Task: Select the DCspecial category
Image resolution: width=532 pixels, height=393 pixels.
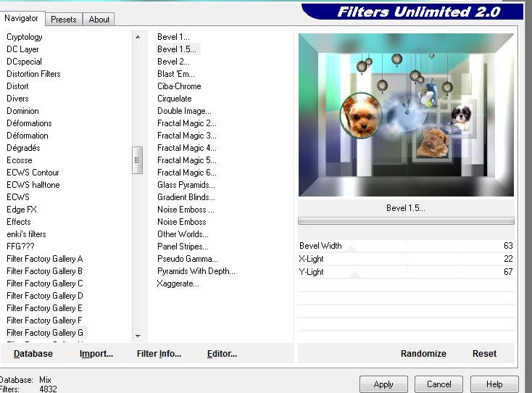Action: pos(24,62)
